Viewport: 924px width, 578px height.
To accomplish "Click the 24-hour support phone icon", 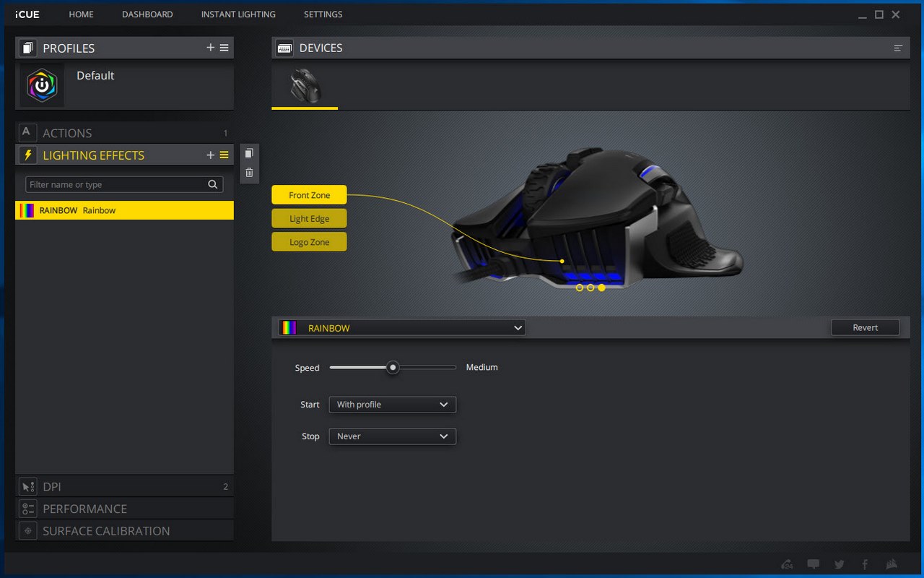I will pos(788,564).
